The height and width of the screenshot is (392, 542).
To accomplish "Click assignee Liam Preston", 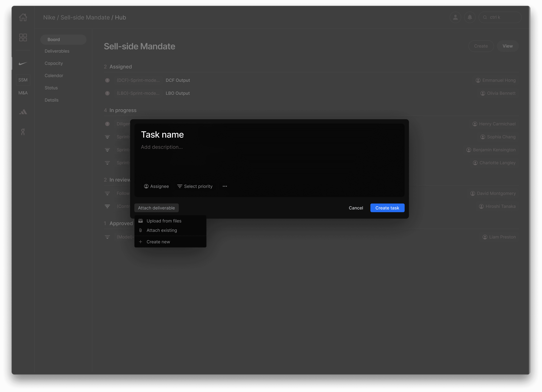I will [x=499, y=237].
